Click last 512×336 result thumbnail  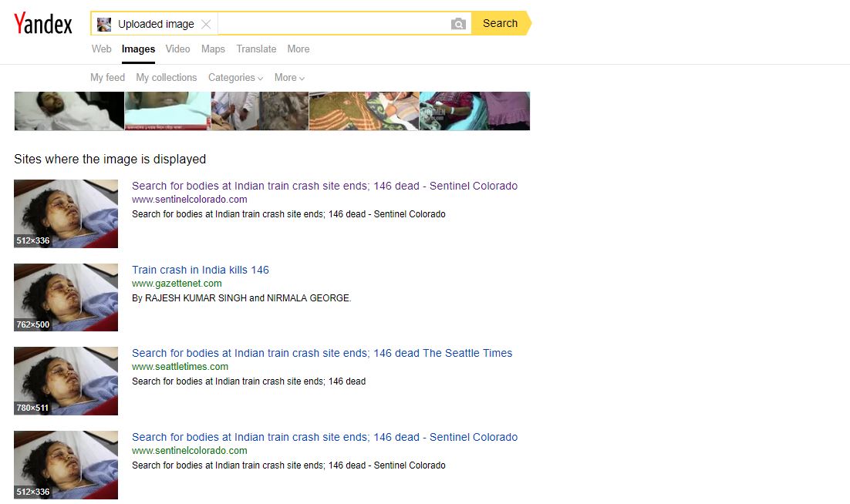coord(66,465)
